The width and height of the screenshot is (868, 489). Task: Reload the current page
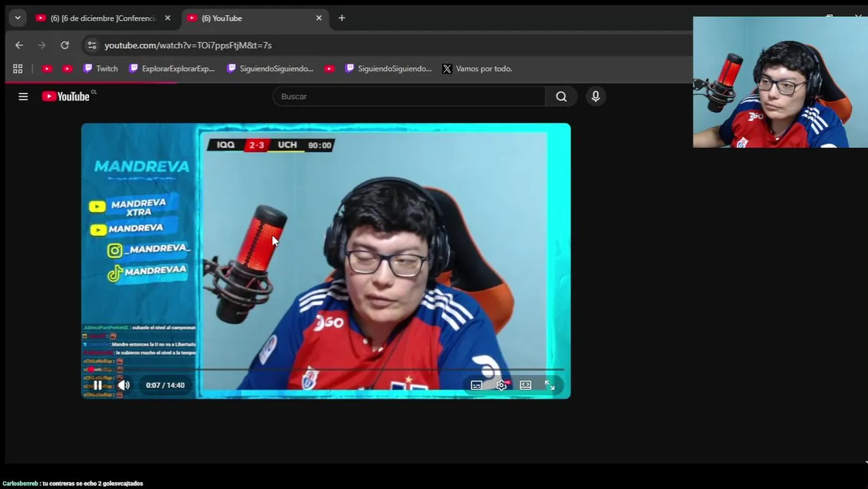pyautogui.click(x=65, y=46)
